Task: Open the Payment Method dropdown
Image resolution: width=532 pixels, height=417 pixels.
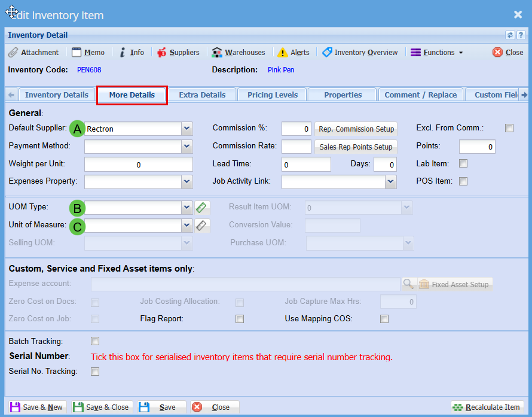Action: point(187,147)
